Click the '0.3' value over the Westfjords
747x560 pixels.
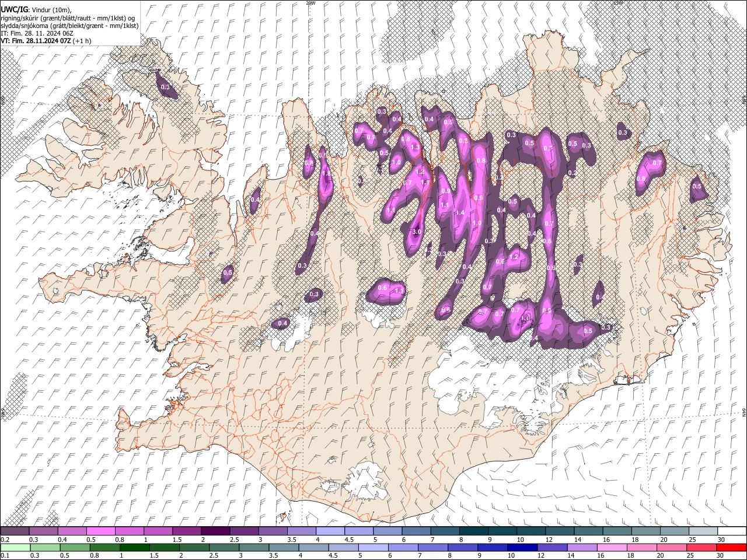coord(165,87)
